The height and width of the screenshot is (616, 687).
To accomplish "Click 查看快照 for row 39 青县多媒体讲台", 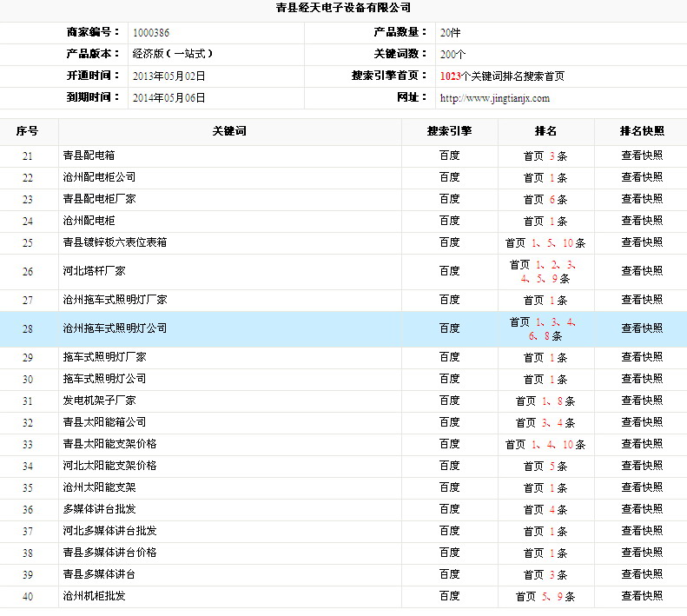I will click(x=642, y=574).
